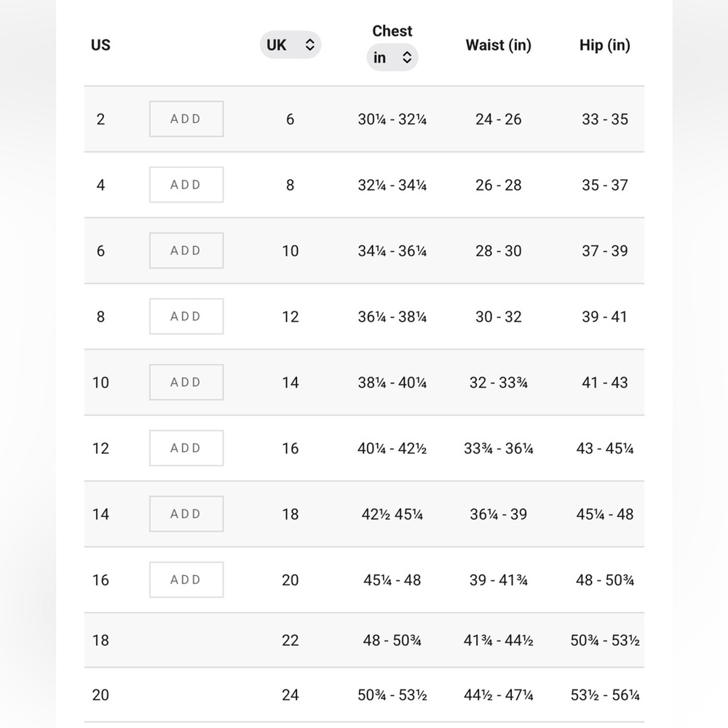Open the UK size region dropdown
Viewport: 728px width, 728px height.
290,45
